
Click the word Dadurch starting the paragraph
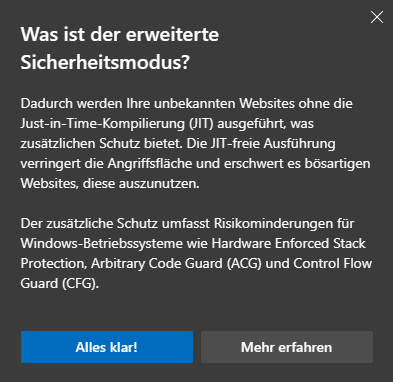point(47,104)
